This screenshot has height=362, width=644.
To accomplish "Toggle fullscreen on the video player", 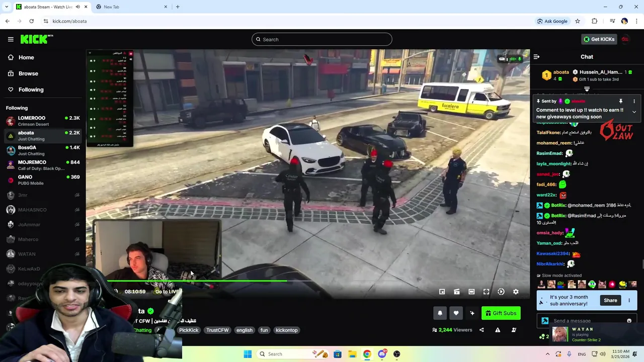I will pos(486,292).
